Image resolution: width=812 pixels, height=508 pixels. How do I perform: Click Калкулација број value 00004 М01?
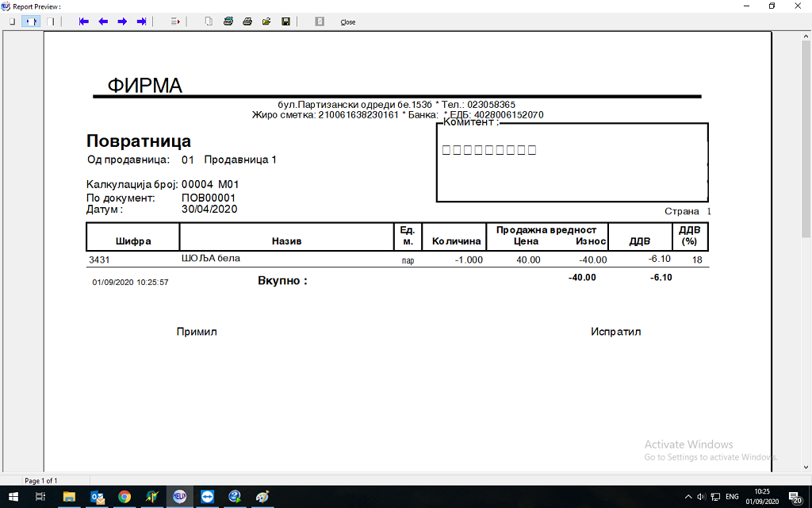[x=210, y=184]
